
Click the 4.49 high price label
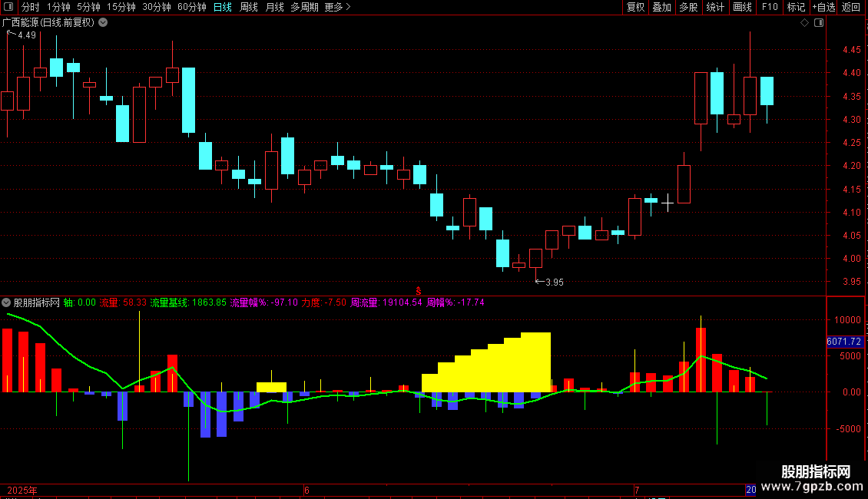(27, 35)
